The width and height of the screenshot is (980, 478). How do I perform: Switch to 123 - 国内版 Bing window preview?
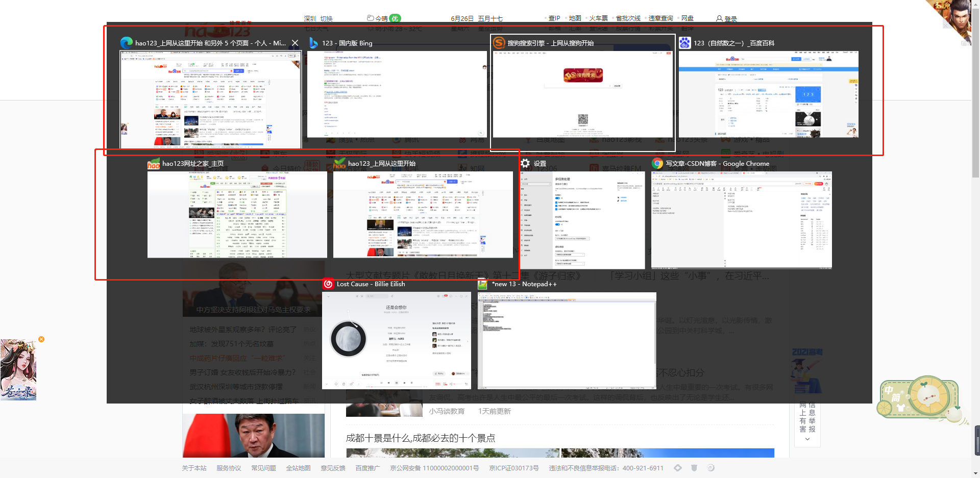397,94
